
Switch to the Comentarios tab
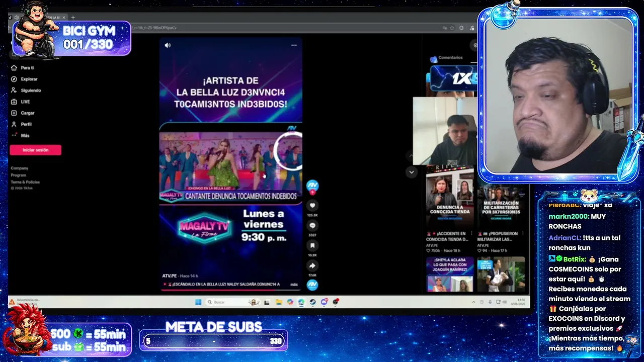click(450, 58)
